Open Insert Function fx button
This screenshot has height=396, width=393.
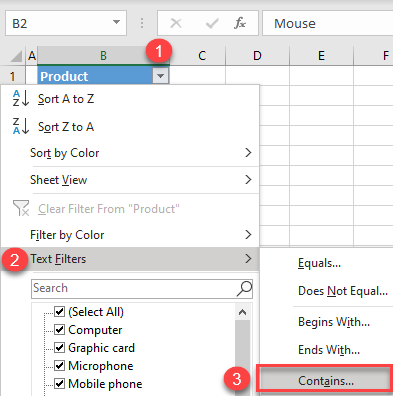tap(240, 23)
